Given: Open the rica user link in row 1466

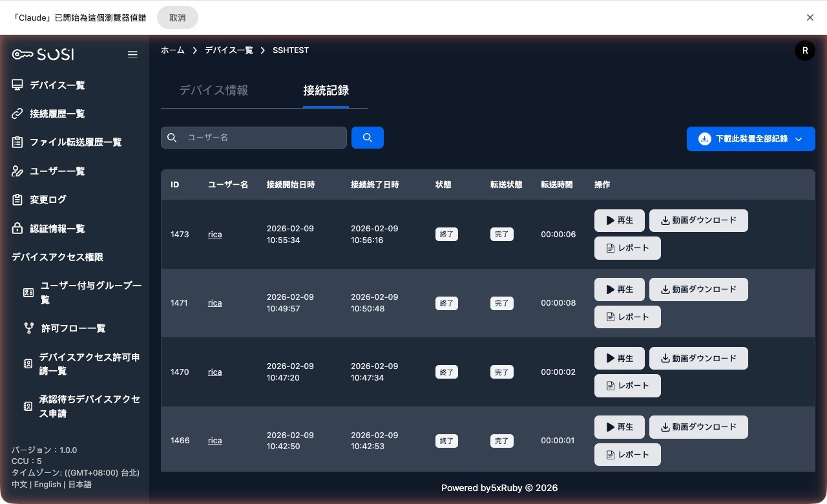Looking at the screenshot, I should pyautogui.click(x=215, y=440).
